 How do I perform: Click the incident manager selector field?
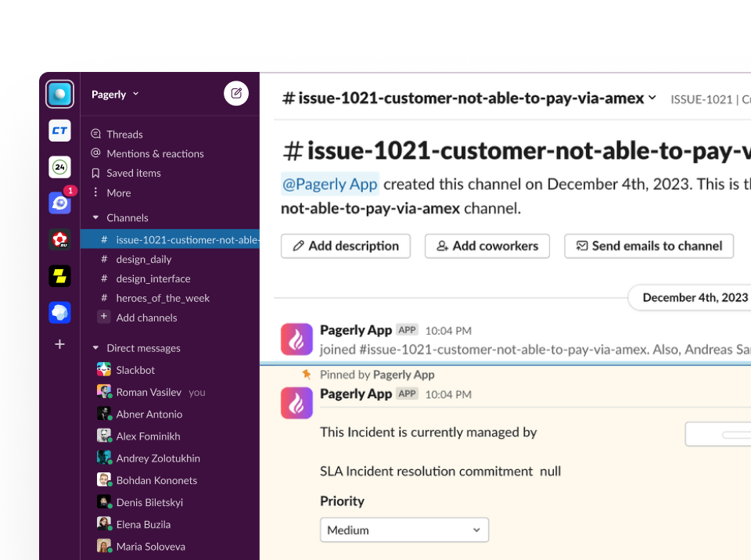click(718, 434)
